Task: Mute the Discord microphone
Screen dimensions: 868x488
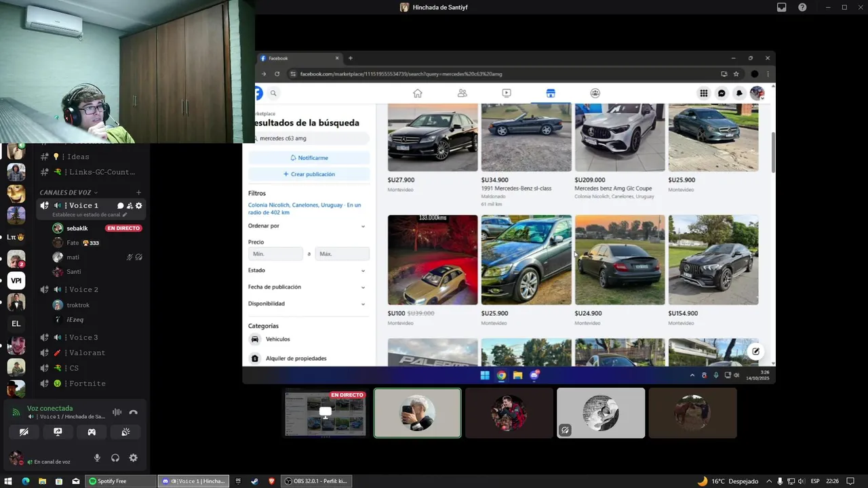Action: [97, 458]
